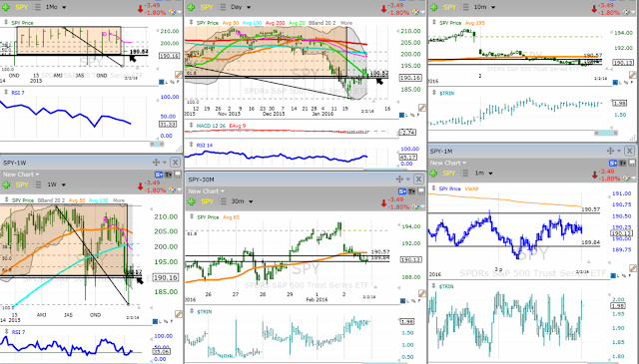Screen dimensions: 639x364
Task: Click More indicators label in Day chart
Action: [346, 23]
